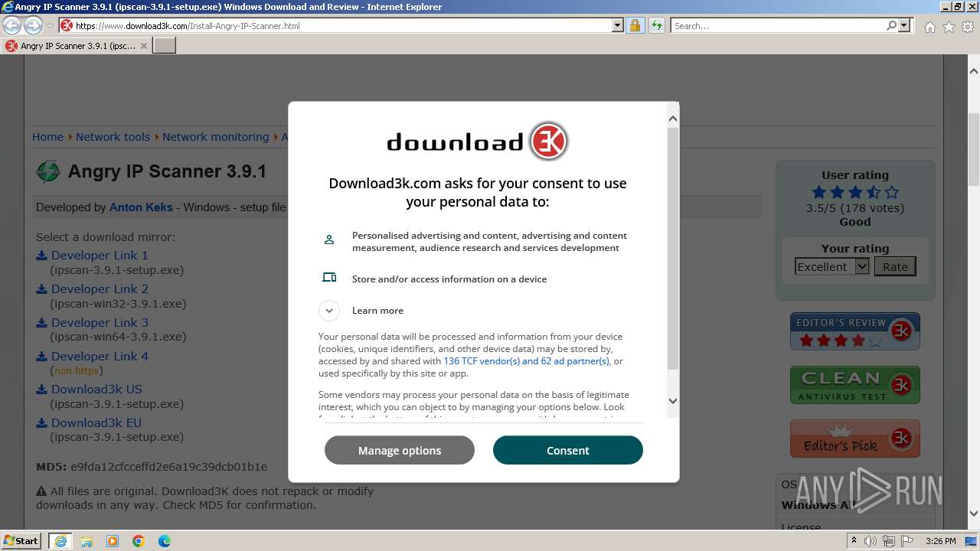
Task: Open the Clean Antivirus Test badge
Action: tap(855, 385)
